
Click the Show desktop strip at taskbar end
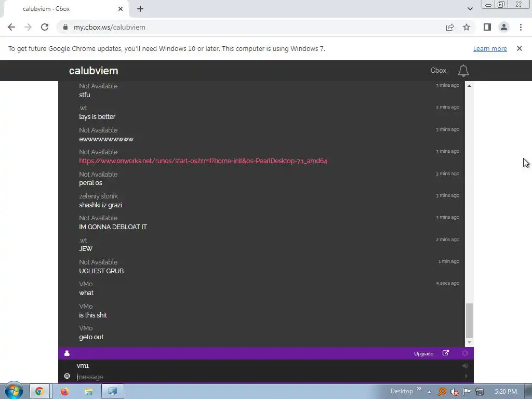528,392
